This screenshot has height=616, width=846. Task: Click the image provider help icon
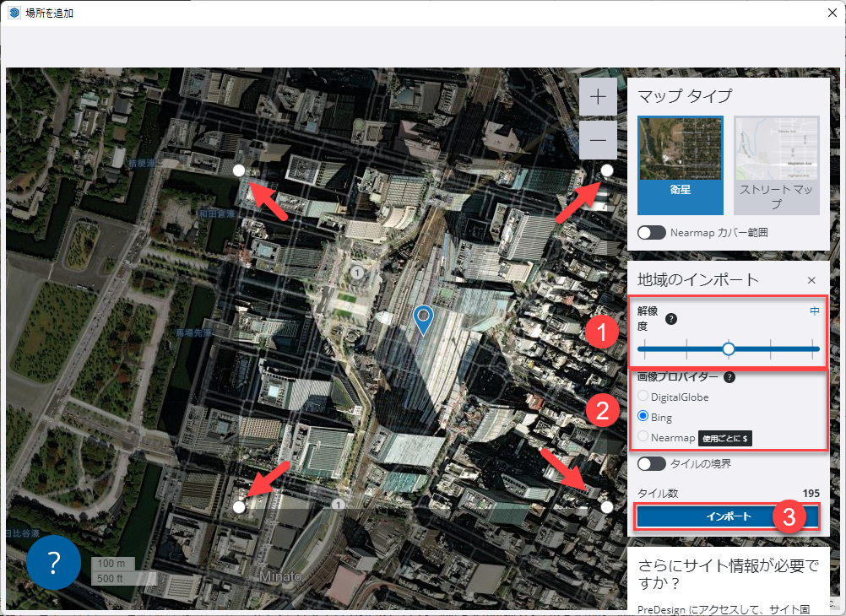pyautogui.click(x=729, y=378)
